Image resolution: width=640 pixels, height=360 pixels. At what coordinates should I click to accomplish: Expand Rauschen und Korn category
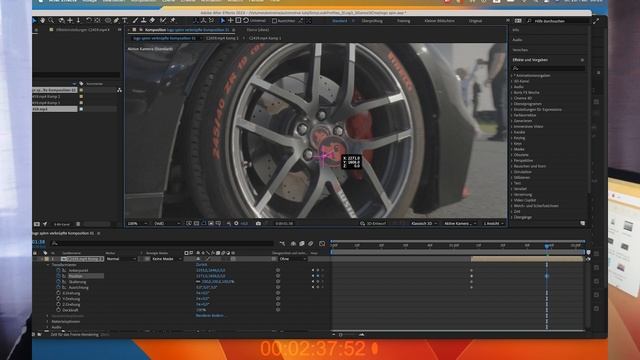click(x=512, y=166)
